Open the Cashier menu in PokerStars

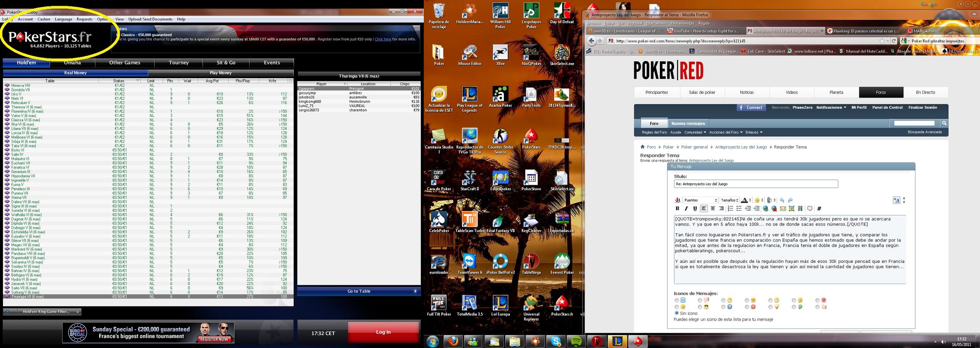coord(44,19)
